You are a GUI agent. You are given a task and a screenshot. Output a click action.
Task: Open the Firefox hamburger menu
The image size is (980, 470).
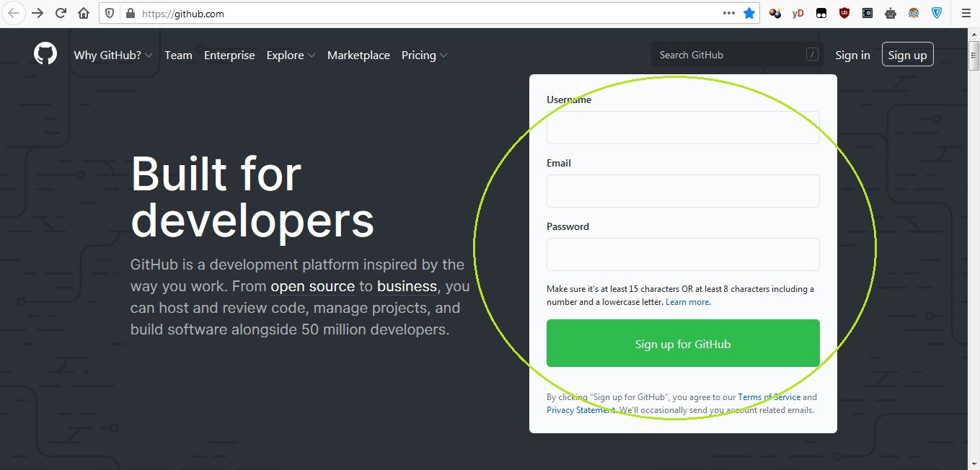point(966,13)
